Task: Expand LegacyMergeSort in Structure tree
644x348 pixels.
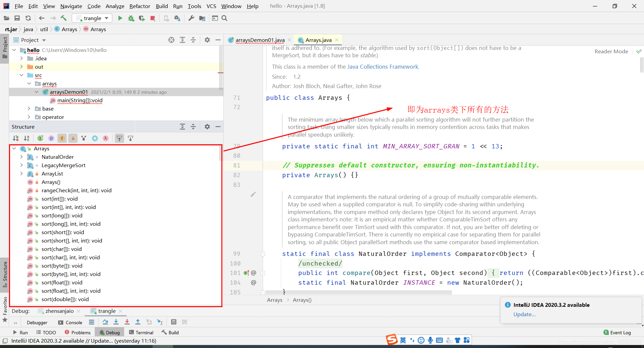Action: [21, 165]
